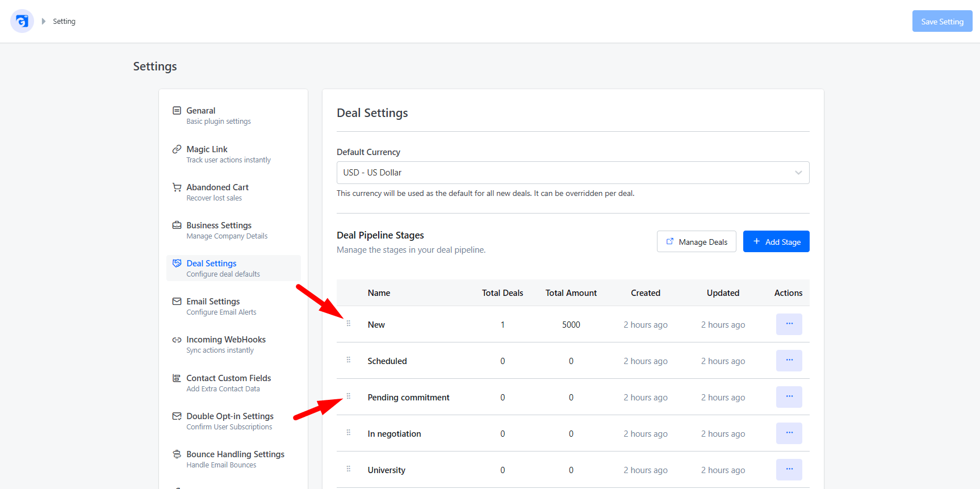The image size is (980, 489).
Task: Open Abandoned Cart settings
Action: [233, 192]
